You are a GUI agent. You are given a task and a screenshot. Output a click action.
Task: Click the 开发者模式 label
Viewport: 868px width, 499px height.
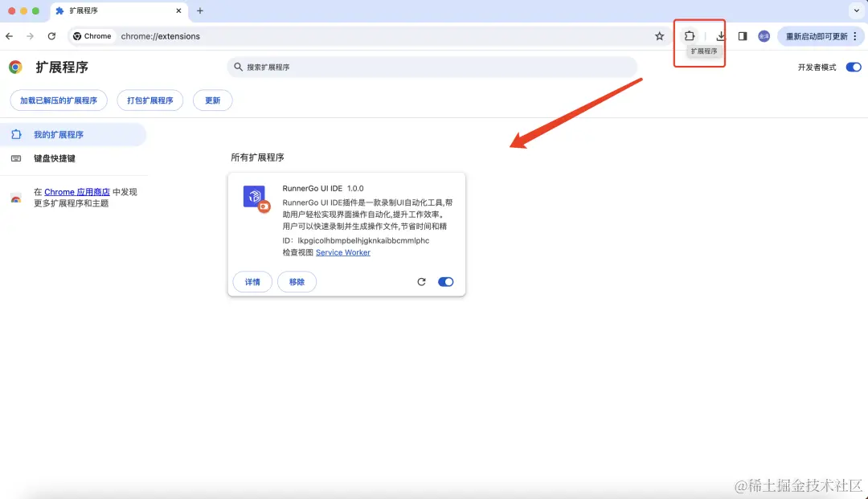(817, 67)
